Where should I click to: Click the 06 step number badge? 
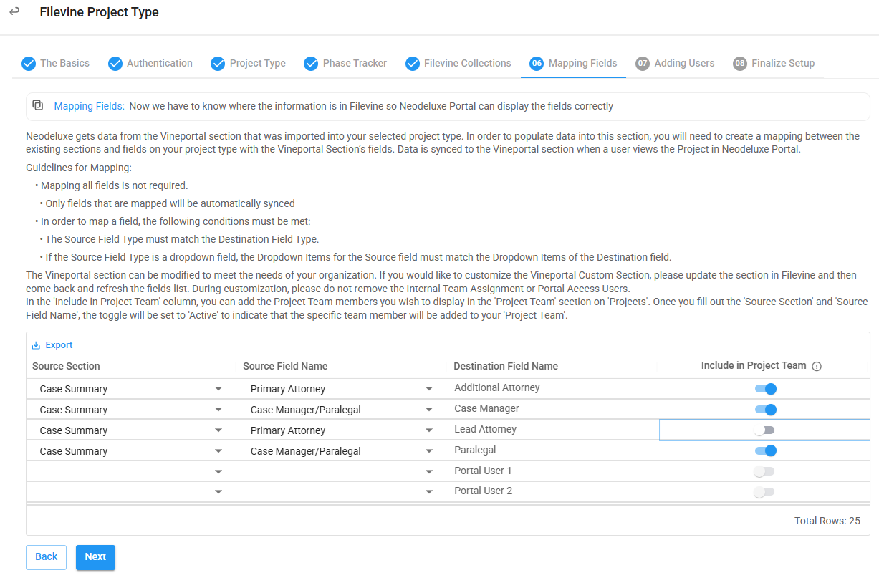click(x=537, y=64)
